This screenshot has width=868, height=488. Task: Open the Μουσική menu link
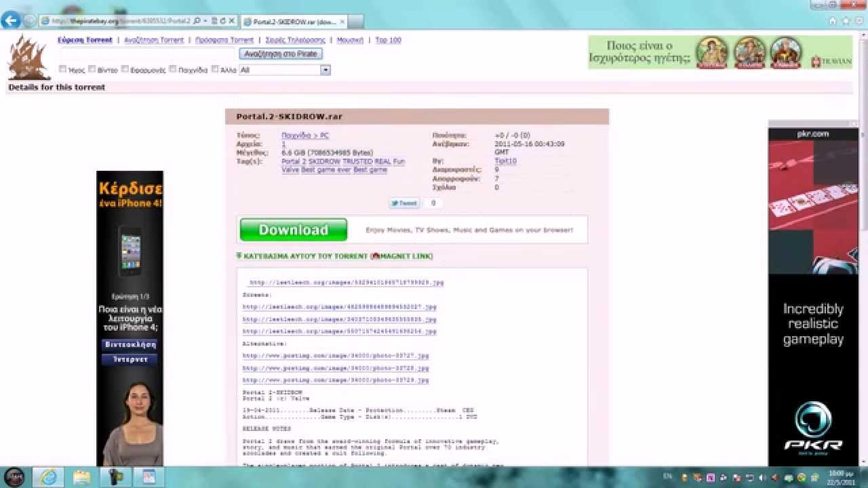point(350,40)
